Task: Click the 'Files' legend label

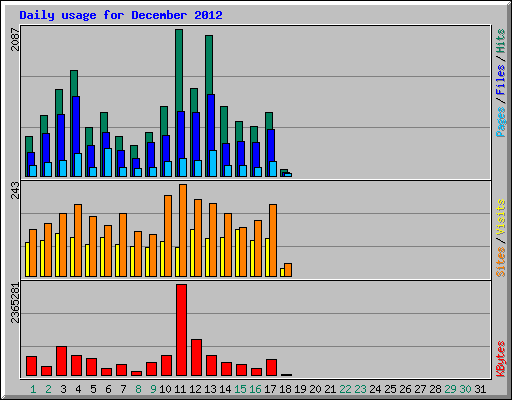Action: pyautogui.click(x=500, y=80)
